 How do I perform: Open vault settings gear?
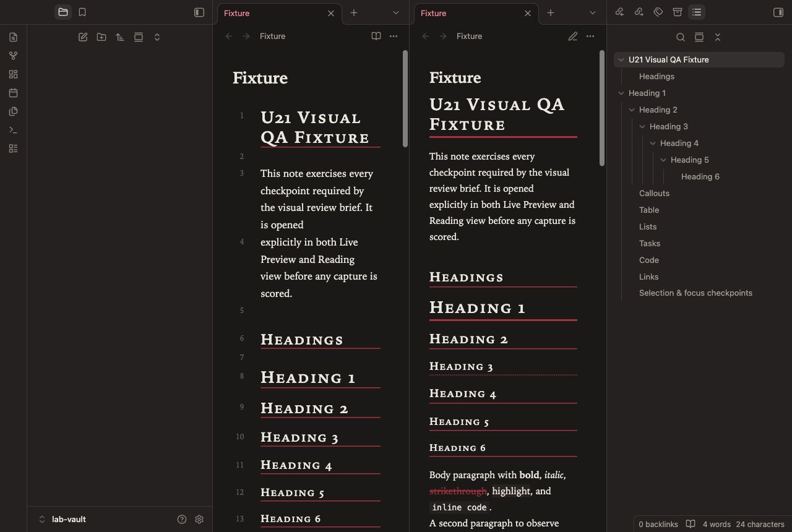[x=199, y=520]
